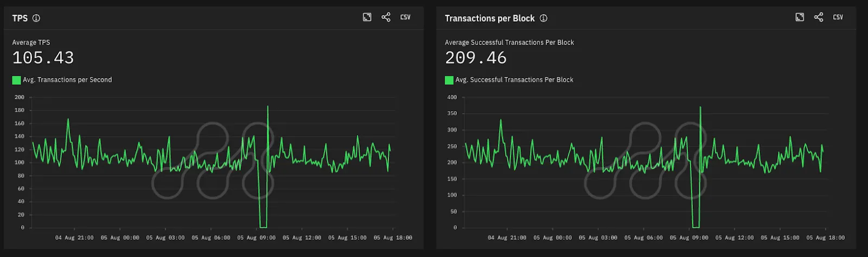The width and height of the screenshot is (868, 257).
Task: Download TPS data as CSV
Action: tap(405, 17)
